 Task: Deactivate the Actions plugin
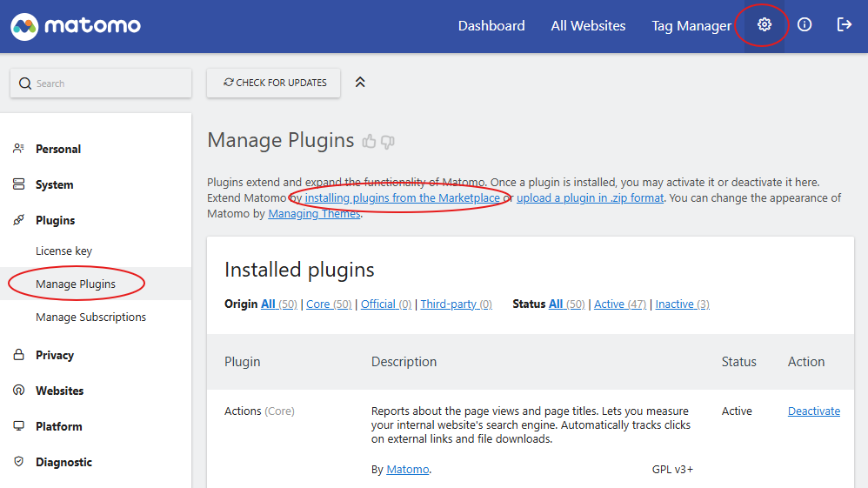(x=813, y=411)
